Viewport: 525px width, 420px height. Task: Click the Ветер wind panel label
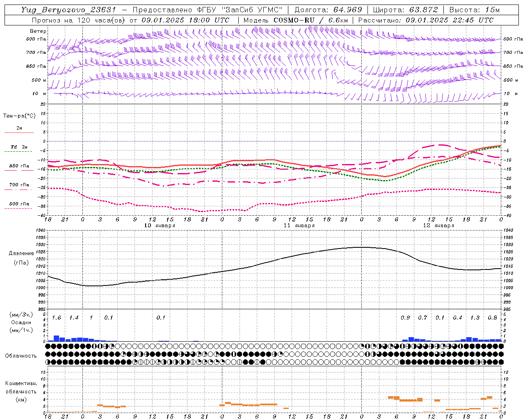(38, 31)
